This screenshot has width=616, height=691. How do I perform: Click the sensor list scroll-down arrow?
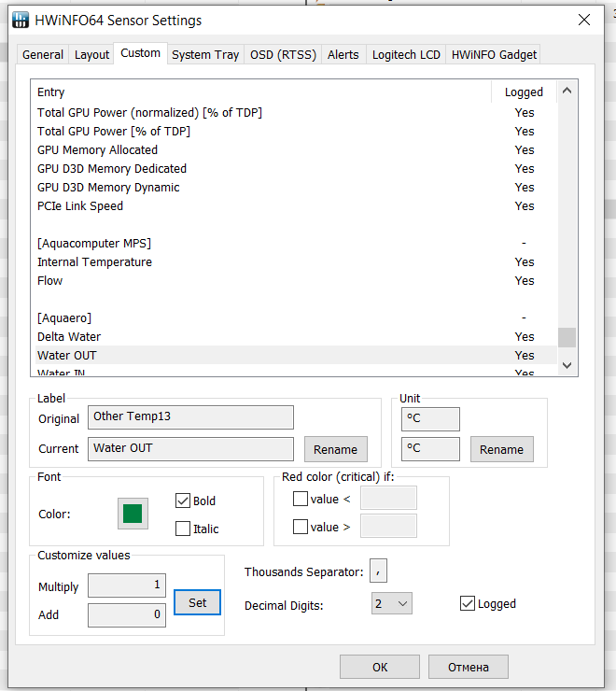click(567, 365)
